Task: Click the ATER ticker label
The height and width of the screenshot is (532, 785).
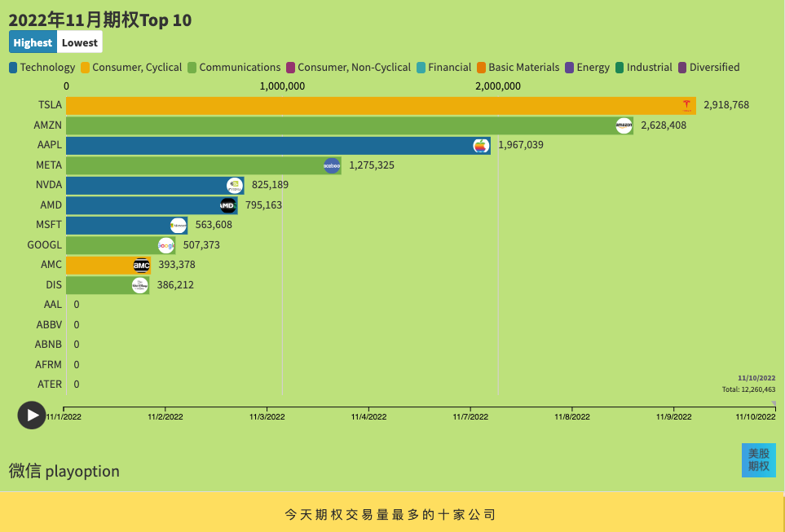Action: [50, 385]
